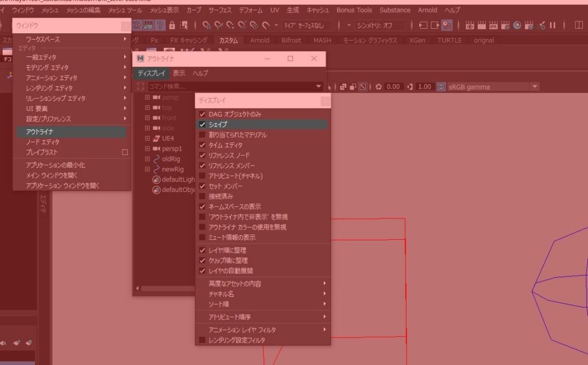Open the sRGB gamma view transform dropdown
The height and width of the screenshot is (365, 588).
[535, 87]
